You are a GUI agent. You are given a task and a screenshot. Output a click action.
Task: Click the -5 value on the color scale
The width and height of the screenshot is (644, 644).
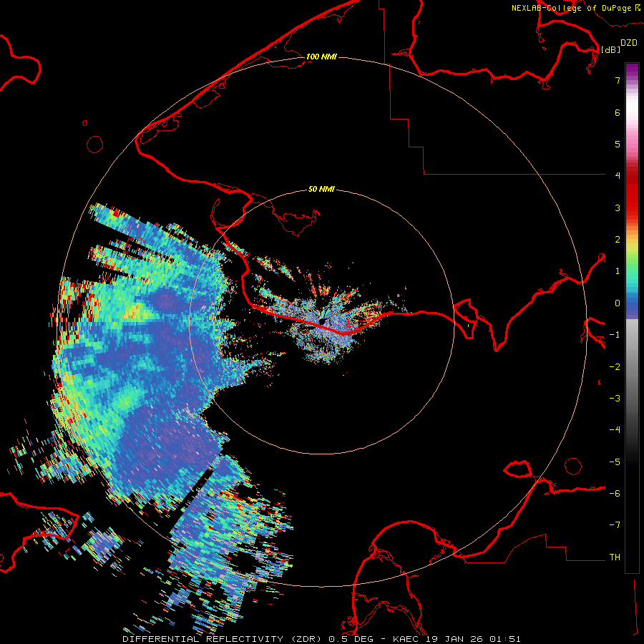(615, 462)
